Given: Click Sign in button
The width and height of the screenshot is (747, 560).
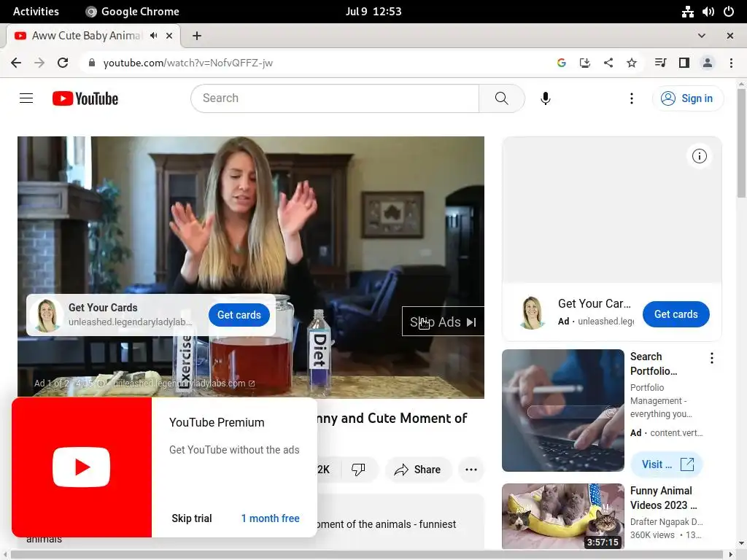Looking at the screenshot, I should coord(687,98).
